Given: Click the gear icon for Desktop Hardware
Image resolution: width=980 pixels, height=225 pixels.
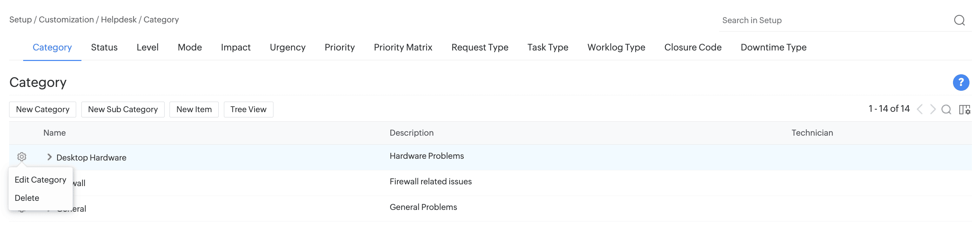Looking at the screenshot, I should click(x=22, y=157).
